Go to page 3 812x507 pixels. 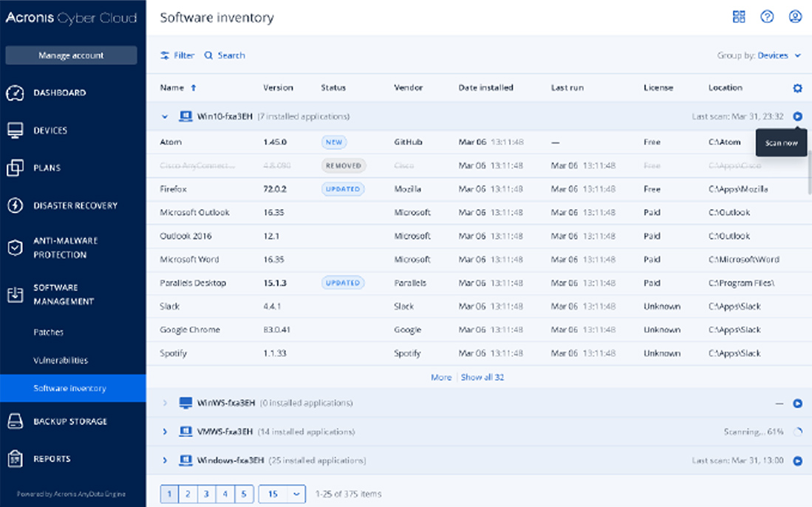coord(207,494)
